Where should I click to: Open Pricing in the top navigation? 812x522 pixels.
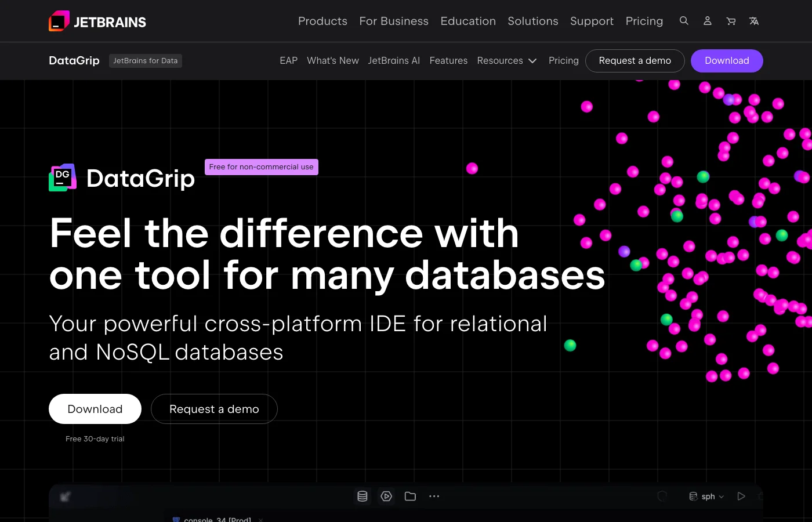coord(644,21)
